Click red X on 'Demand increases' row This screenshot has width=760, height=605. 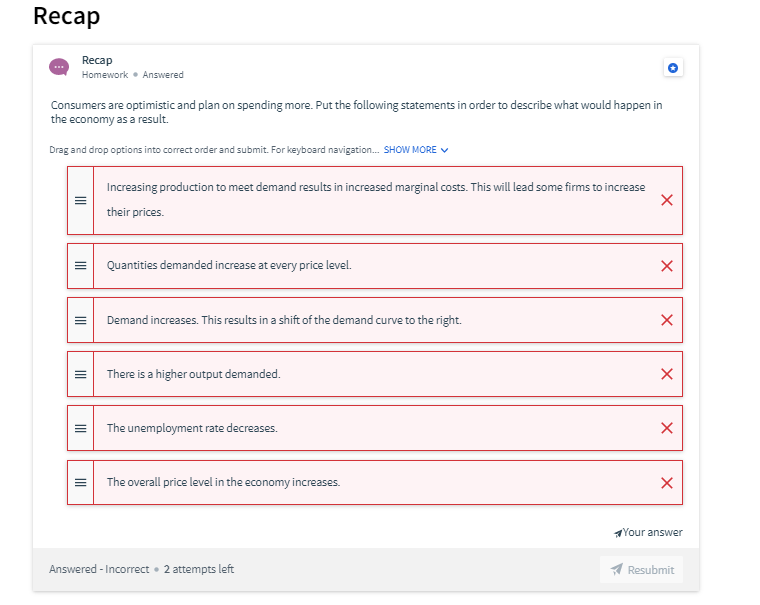coord(667,320)
